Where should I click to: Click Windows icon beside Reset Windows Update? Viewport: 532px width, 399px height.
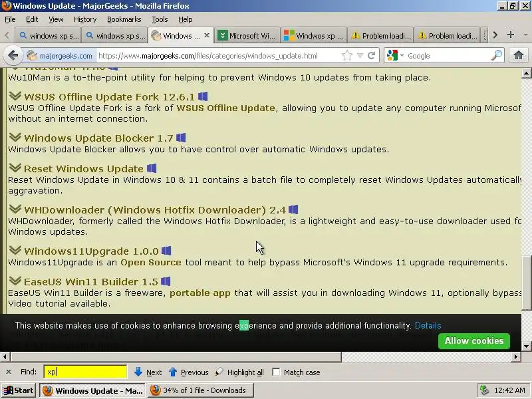[x=152, y=168]
